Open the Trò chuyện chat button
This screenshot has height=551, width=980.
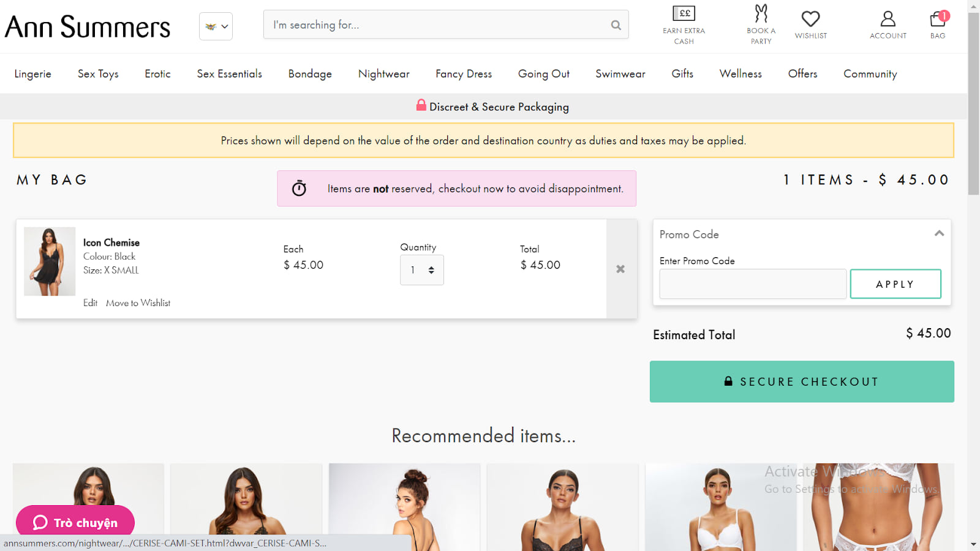(75, 522)
